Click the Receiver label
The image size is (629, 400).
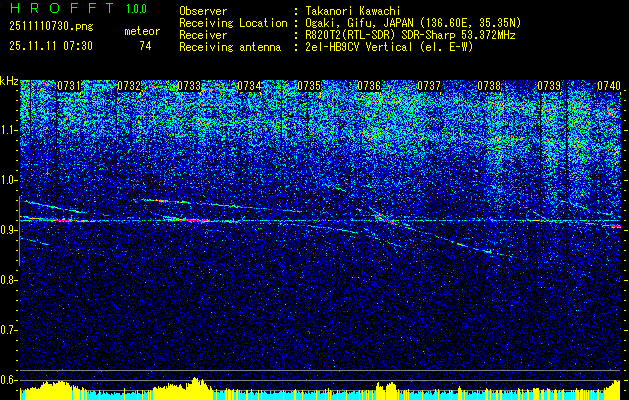tap(203, 35)
